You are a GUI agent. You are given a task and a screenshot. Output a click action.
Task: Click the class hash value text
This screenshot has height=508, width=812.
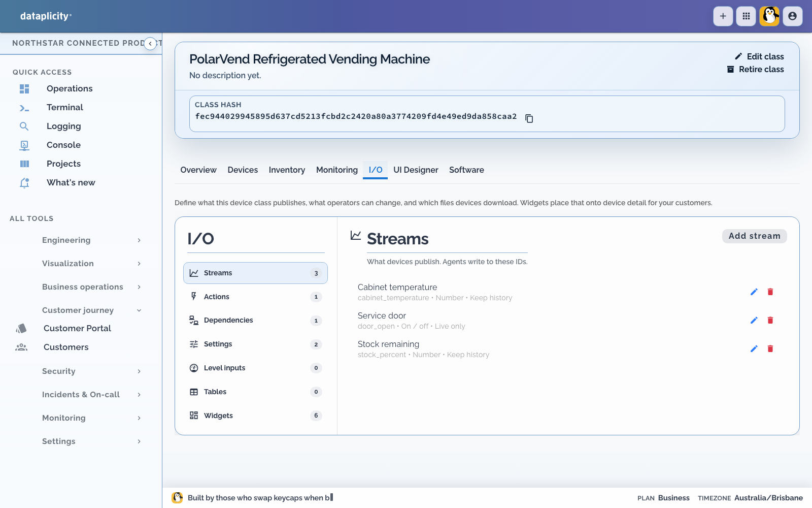(356, 117)
